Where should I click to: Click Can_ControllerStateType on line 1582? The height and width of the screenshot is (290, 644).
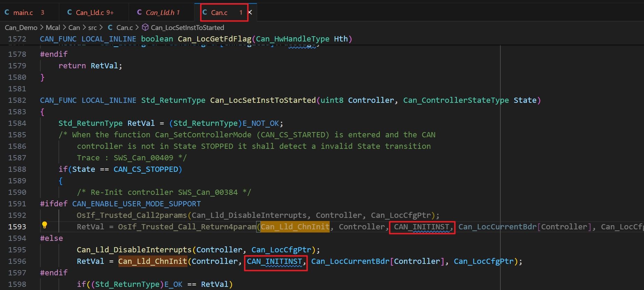456,100
